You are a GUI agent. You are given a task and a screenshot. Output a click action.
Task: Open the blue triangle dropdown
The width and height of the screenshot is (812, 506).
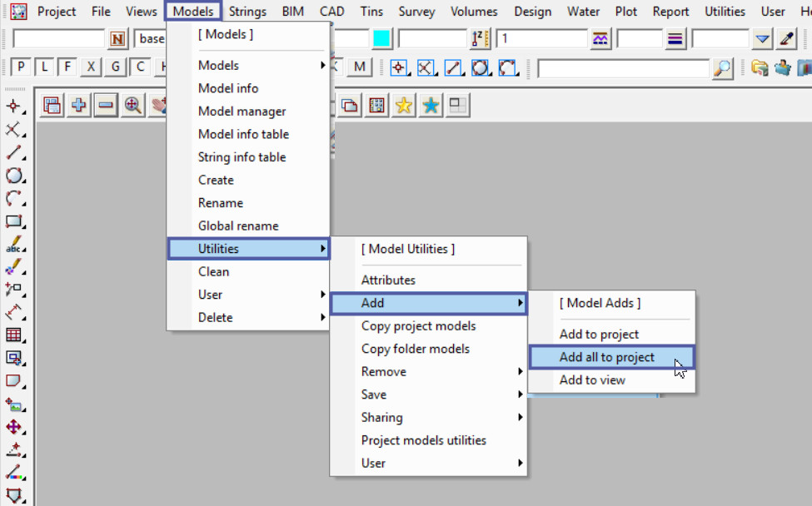click(762, 39)
